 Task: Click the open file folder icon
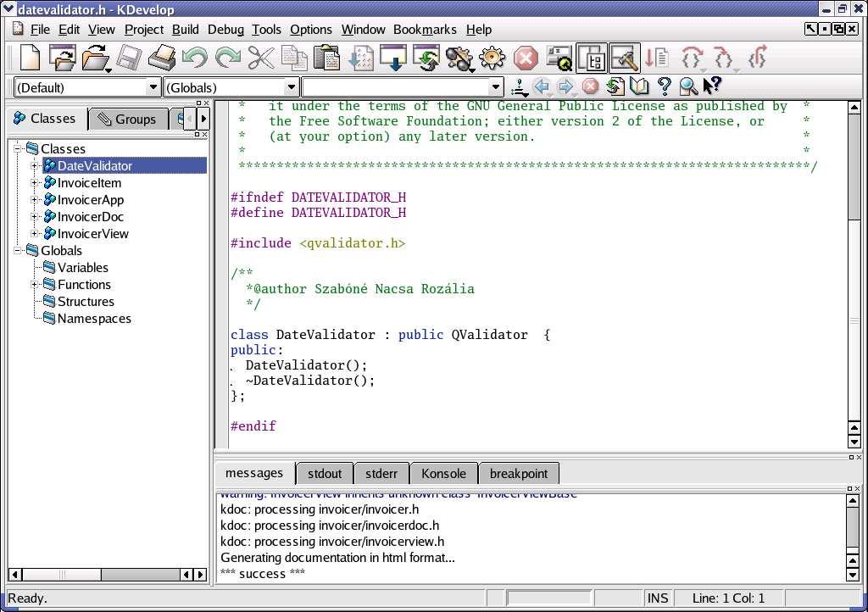point(96,58)
